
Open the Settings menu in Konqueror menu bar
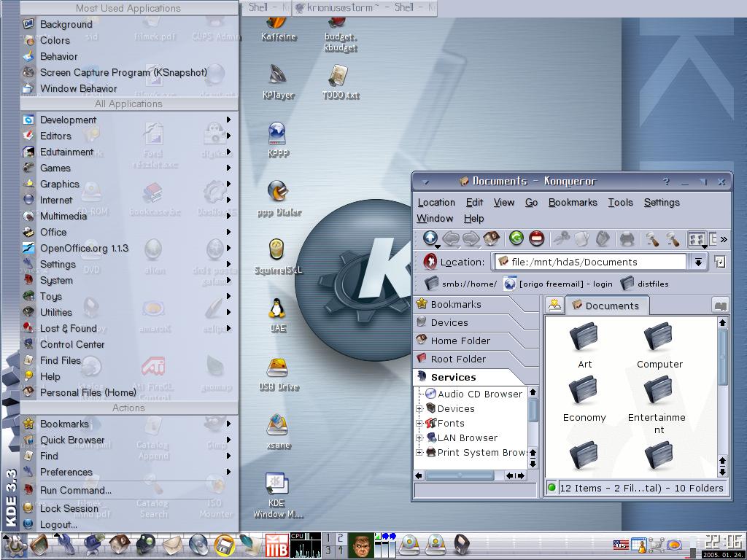tap(662, 203)
